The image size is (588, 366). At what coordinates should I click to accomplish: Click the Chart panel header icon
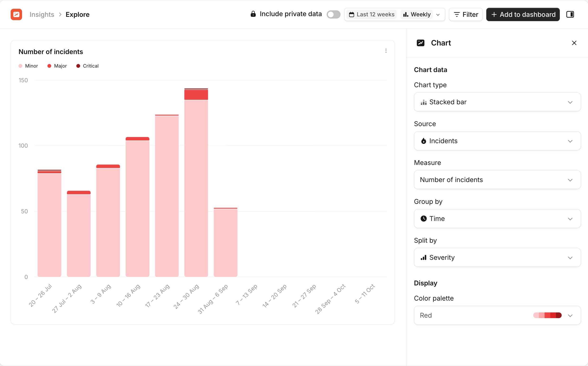(x=420, y=43)
